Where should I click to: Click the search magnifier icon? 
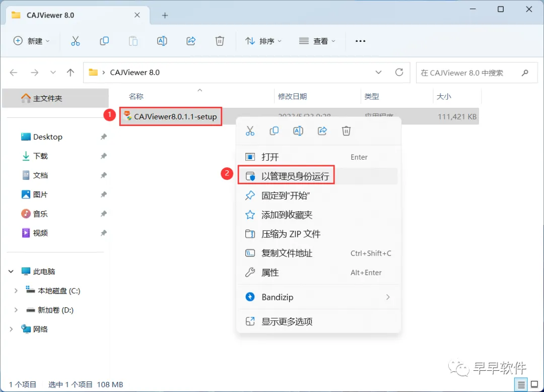tap(525, 73)
